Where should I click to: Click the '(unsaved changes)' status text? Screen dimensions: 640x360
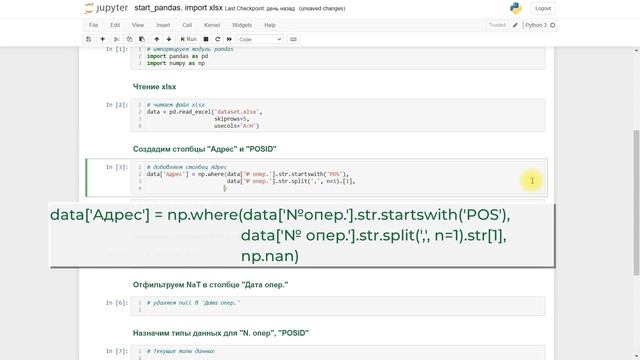pos(322,9)
